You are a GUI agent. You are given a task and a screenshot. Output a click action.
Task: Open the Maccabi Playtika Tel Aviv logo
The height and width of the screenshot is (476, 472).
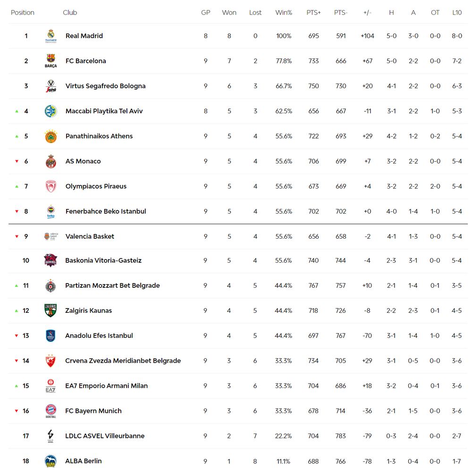coord(51,111)
